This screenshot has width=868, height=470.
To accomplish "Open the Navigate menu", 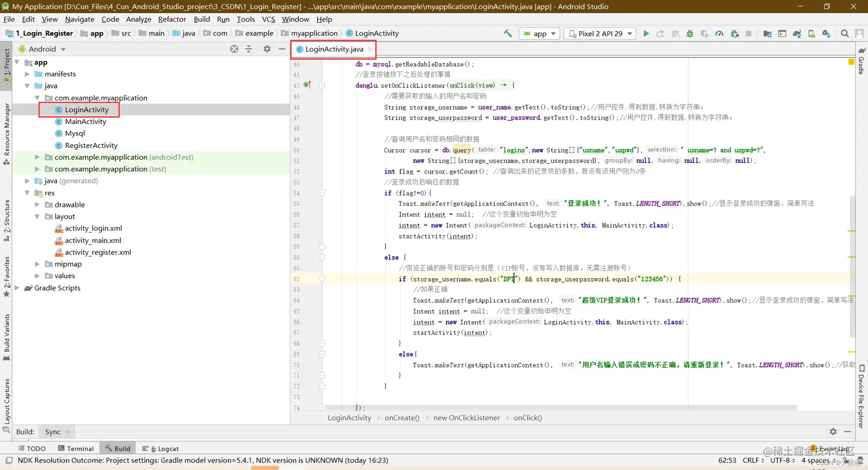I will click(79, 19).
